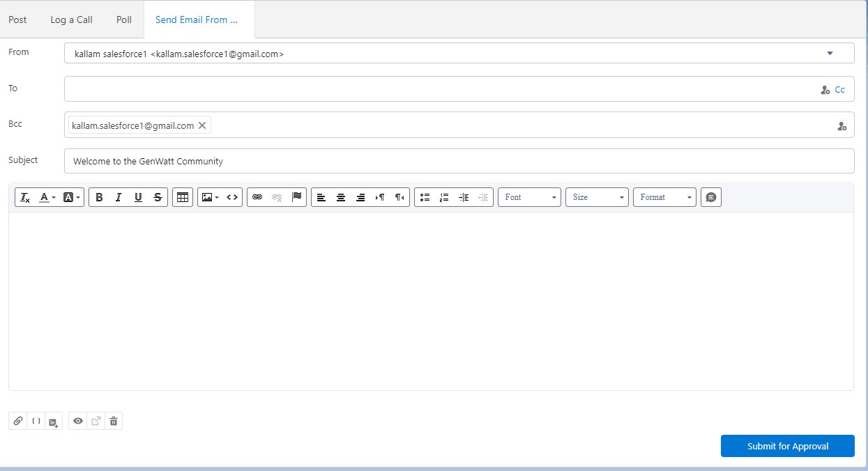
Task: Toggle strikethrough formatting
Action: pyautogui.click(x=158, y=197)
